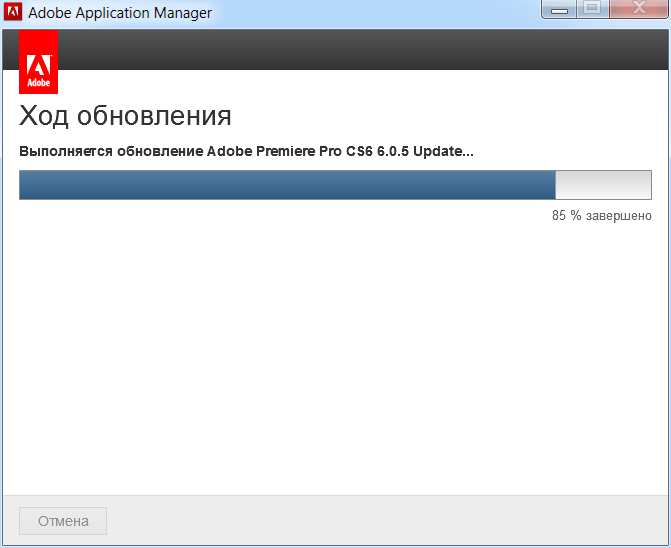Screen dimensions: 671x548
Task: Minimize the Adobe Application Manager window
Action: 559,9
